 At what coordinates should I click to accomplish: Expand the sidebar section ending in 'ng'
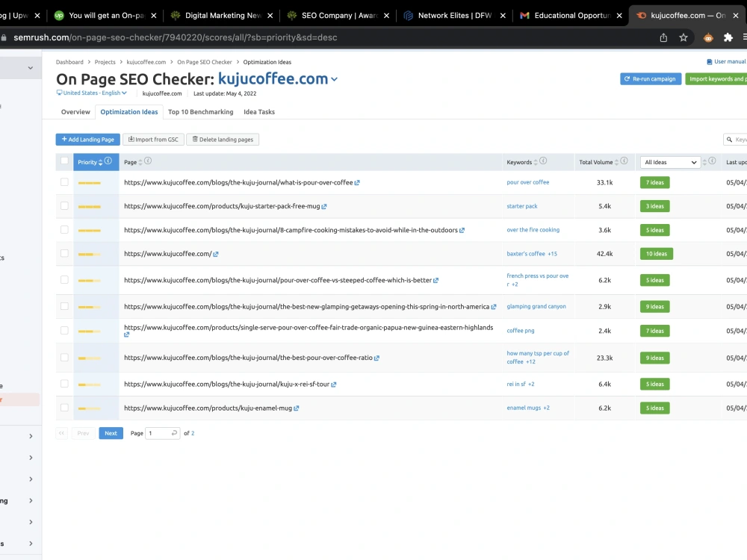(31, 501)
